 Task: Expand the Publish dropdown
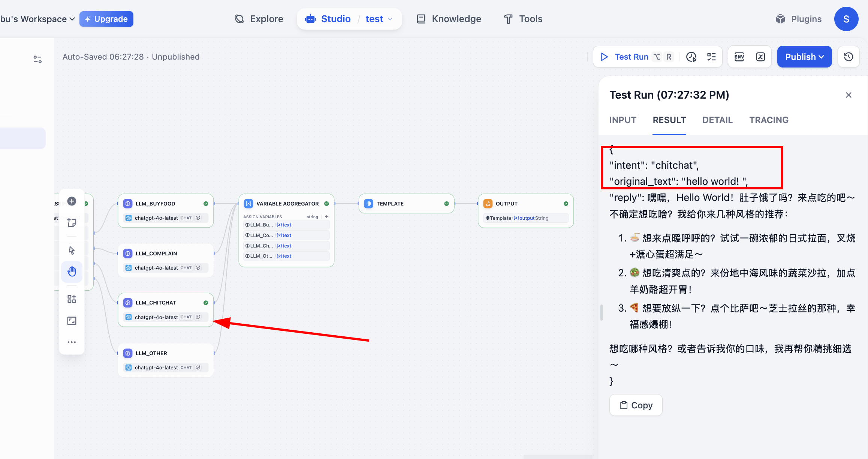pos(804,57)
